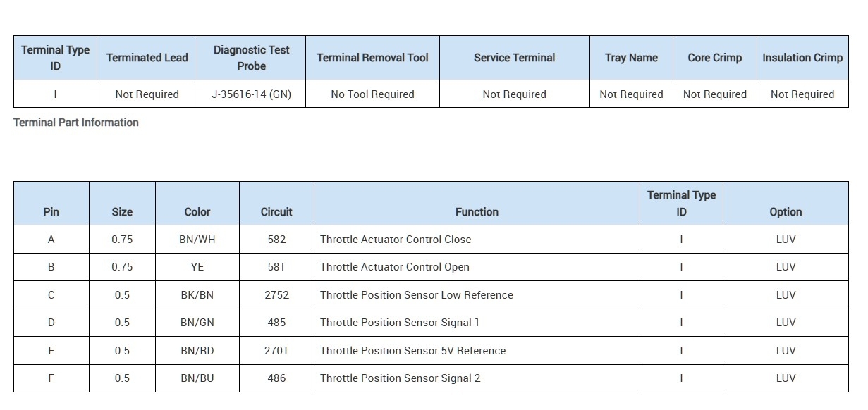Click Throttle Position Sensor Signal 1
The image size is (868, 410).
coord(400,323)
